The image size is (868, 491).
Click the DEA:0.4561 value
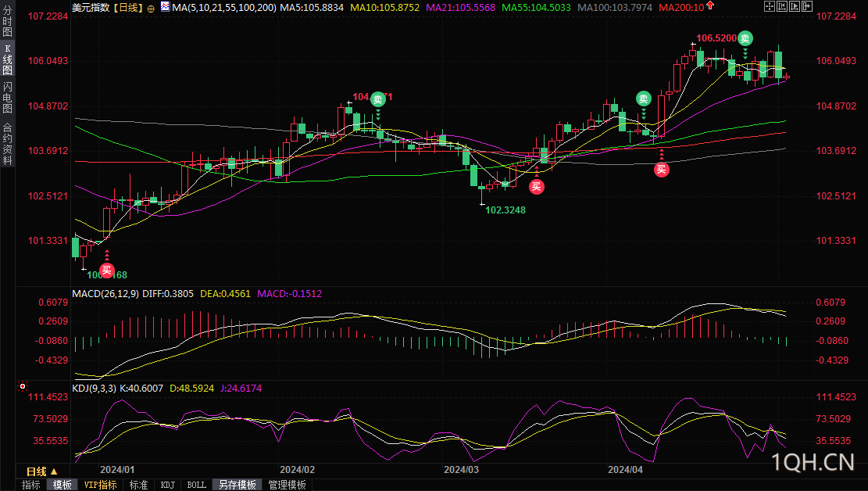pos(225,294)
